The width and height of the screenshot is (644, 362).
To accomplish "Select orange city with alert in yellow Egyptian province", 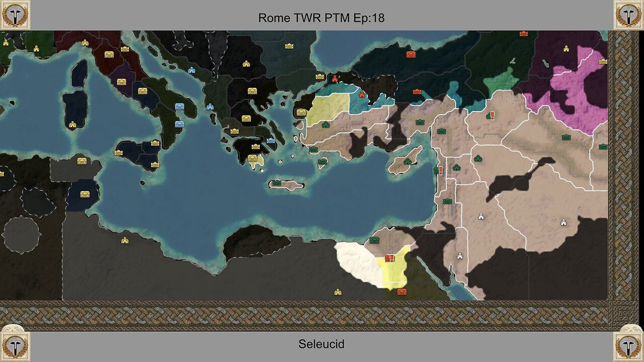I will [x=389, y=258].
